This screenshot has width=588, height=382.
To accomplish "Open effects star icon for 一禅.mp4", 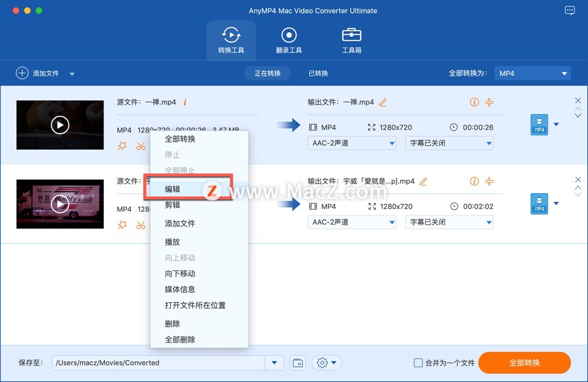I will point(122,146).
